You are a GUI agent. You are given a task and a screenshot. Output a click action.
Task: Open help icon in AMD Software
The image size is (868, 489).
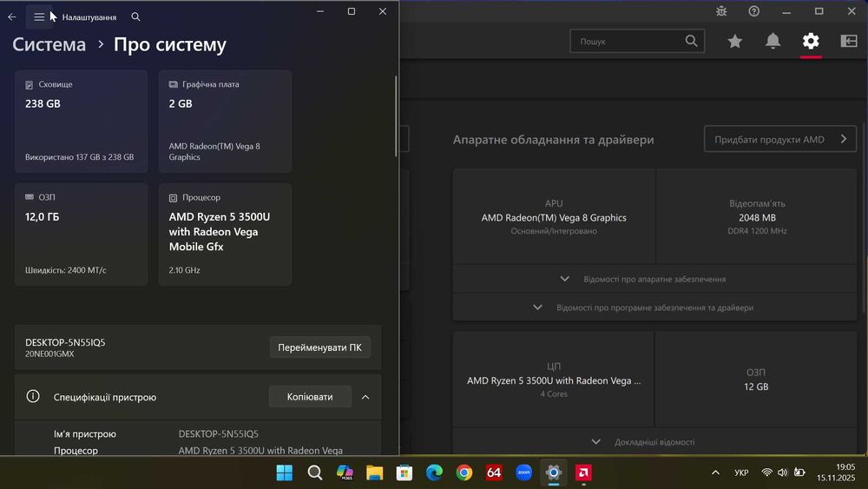coord(754,11)
